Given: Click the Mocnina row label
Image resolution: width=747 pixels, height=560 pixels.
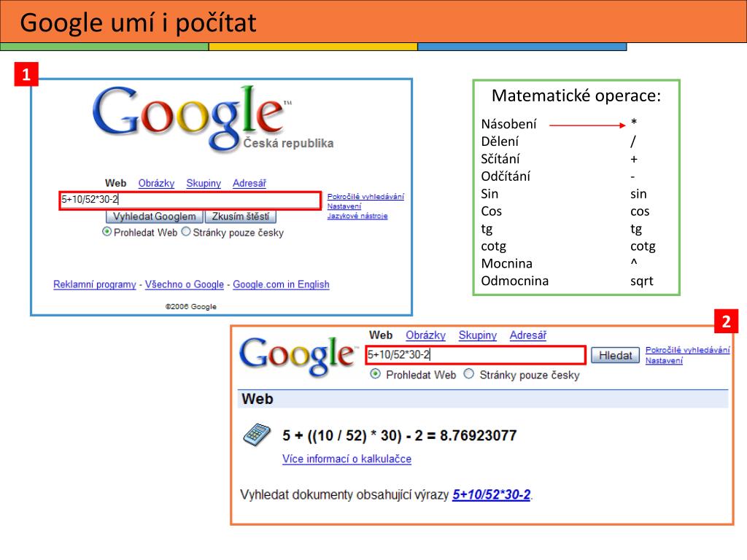Looking at the screenshot, I should [x=506, y=263].
